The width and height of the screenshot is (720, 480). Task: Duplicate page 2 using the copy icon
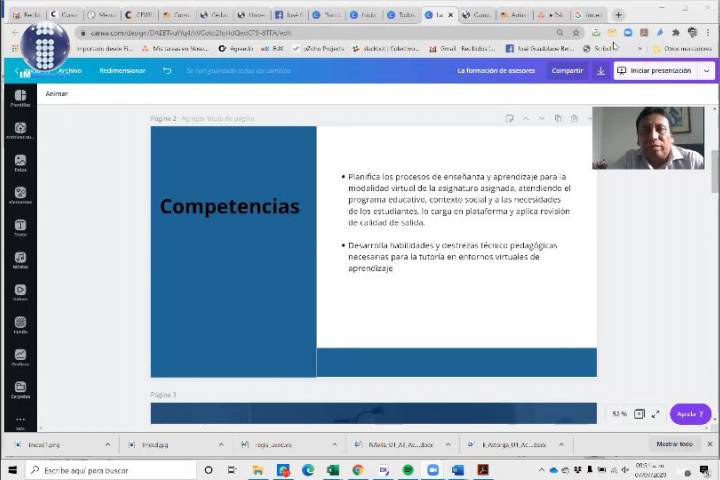558,118
